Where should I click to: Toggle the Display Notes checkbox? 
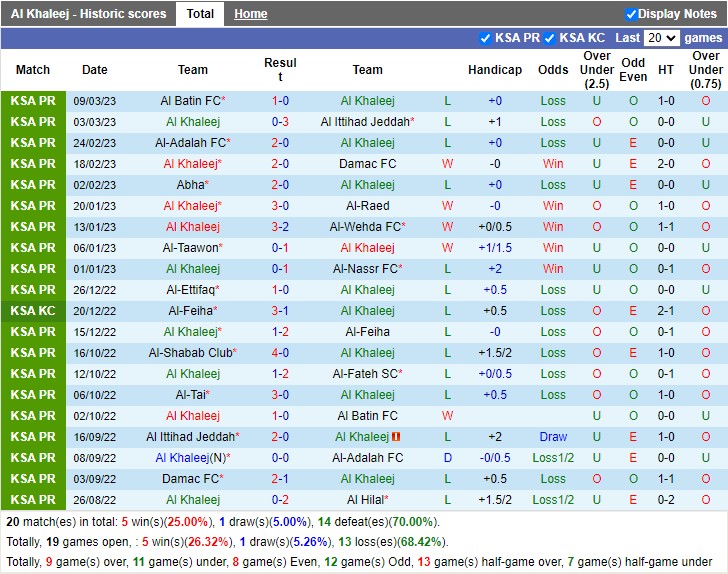coord(631,14)
